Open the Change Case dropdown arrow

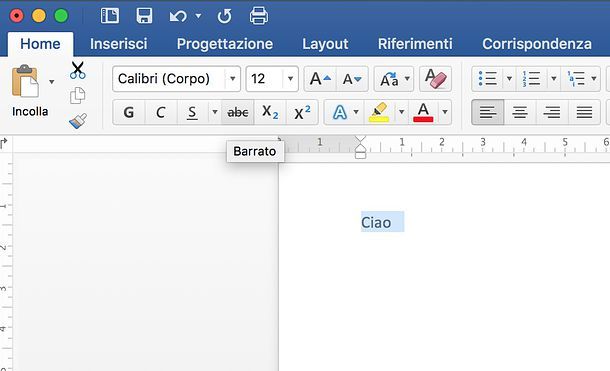coord(407,79)
